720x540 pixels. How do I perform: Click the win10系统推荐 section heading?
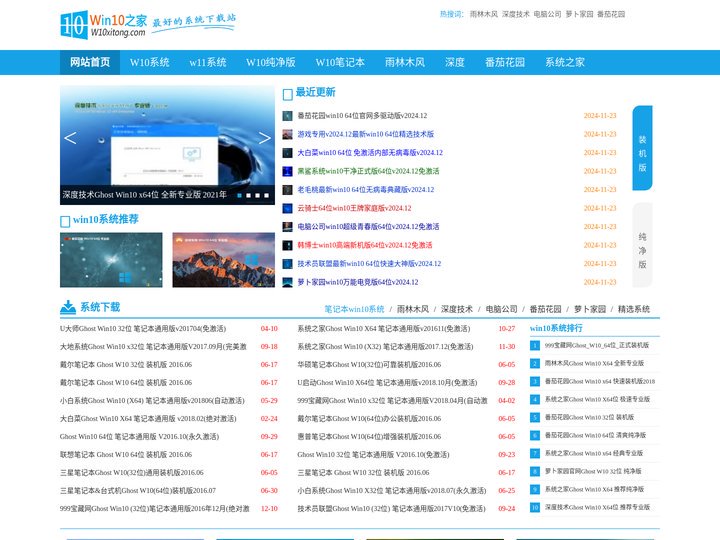coord(106,219)
